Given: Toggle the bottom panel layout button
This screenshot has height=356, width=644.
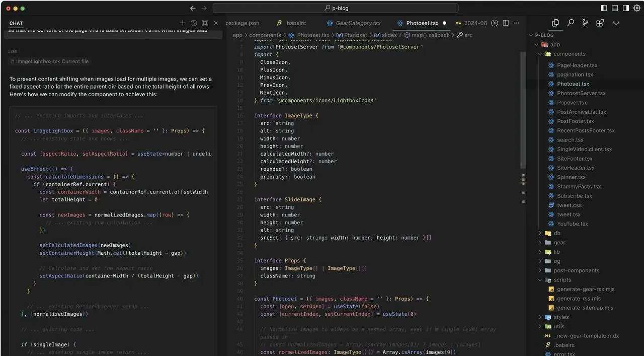Looking at the screenshot, I should tap(615, 8).
